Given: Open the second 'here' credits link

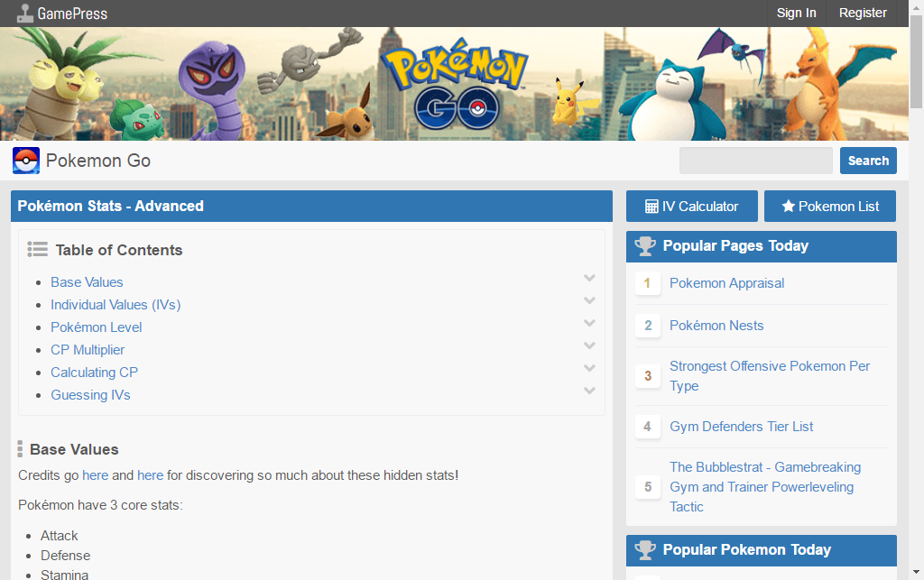Looking at the screenshot, I should 151,475.
